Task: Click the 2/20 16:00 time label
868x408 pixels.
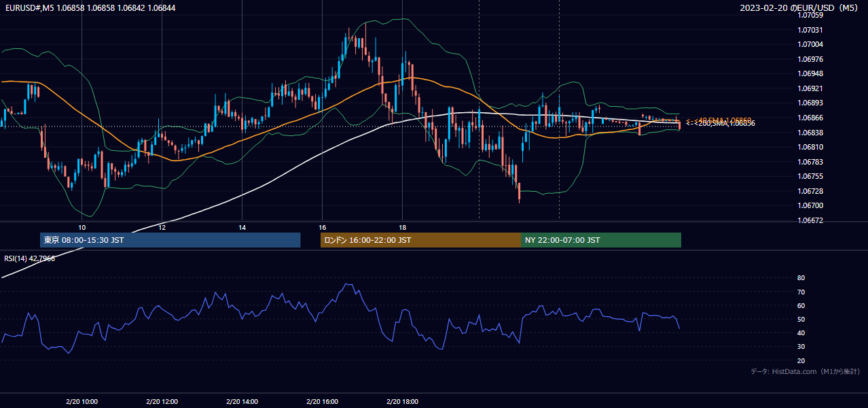Action: click(x=322, y=402)
